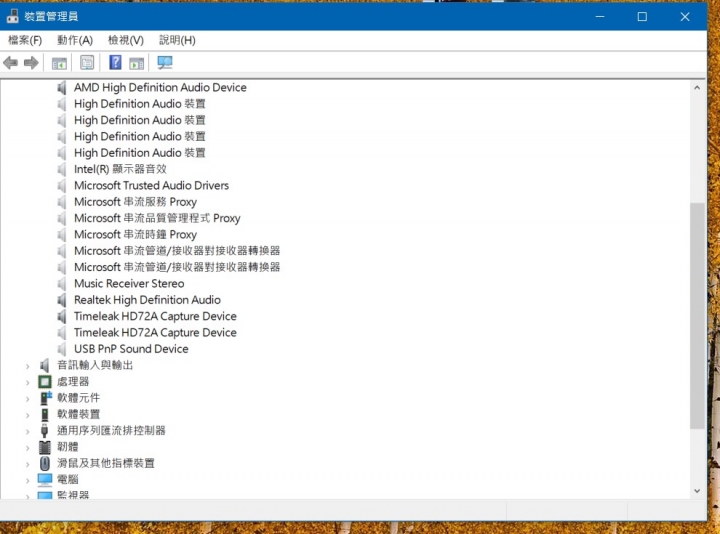Viewport: 720px width, 534px height.
Task: Expand the 音訊輸入與輸出 category
Action: [x=28, y=366]
